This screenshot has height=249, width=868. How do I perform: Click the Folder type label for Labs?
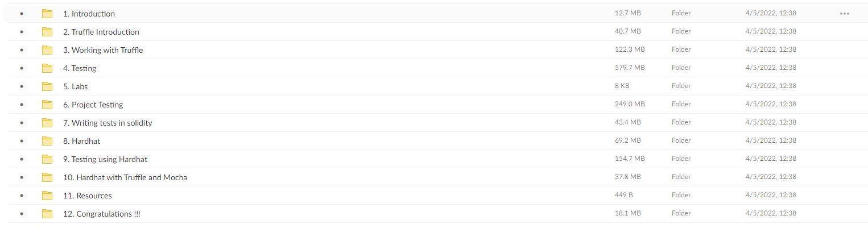[x=681, y=86]
